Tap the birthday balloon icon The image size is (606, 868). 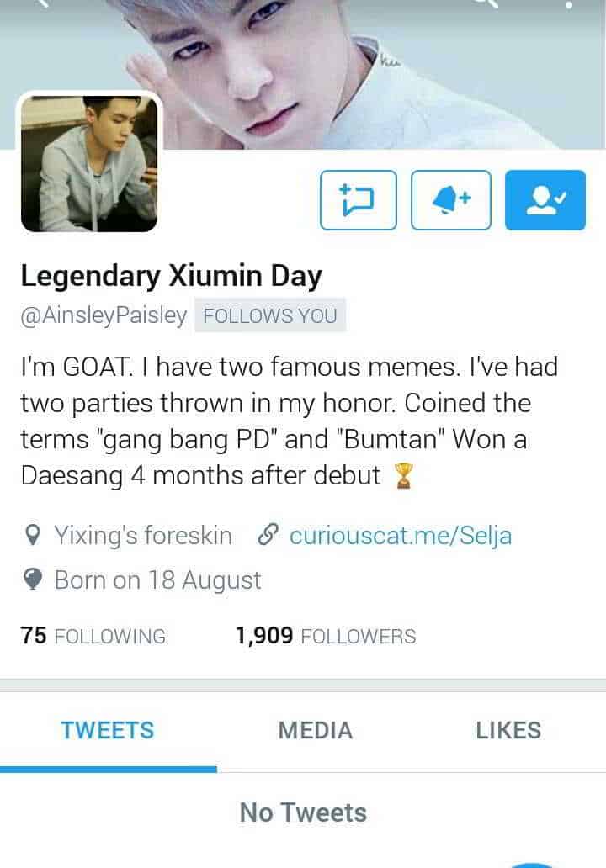pos(33,580)
